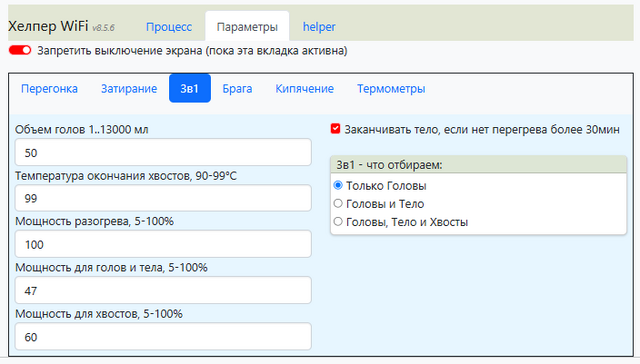This screenshot has height=364, width=640.
Task: Click the Температура окончания хвостов label
Action: click(x=126, y=176)
